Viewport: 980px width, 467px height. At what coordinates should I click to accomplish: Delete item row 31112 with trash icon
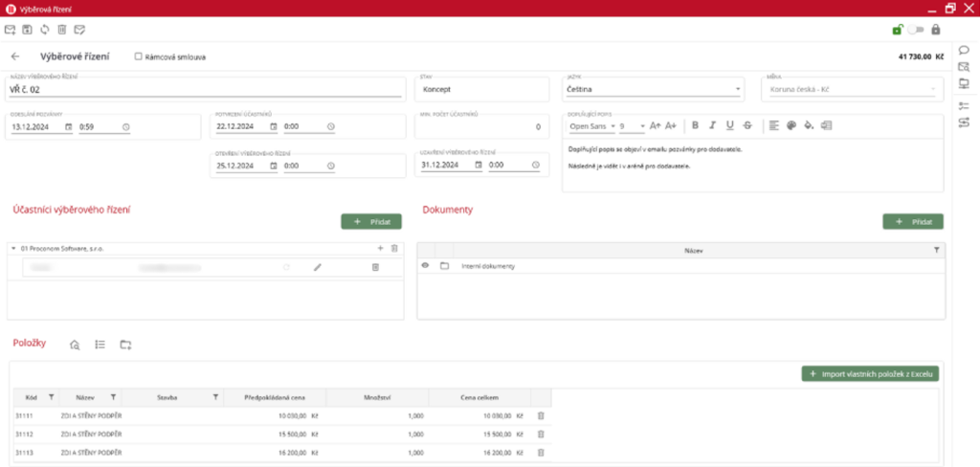click(541, 434)
